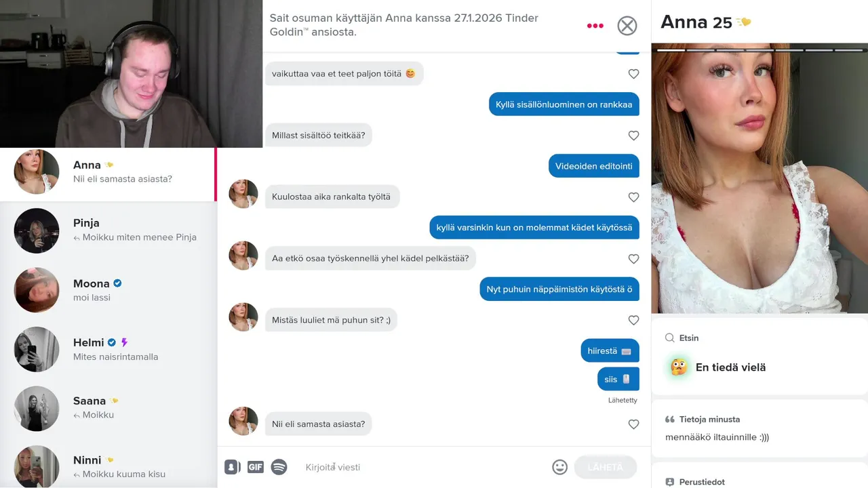
Task: Close the conversation with the X icon
Action: [627, 26]
